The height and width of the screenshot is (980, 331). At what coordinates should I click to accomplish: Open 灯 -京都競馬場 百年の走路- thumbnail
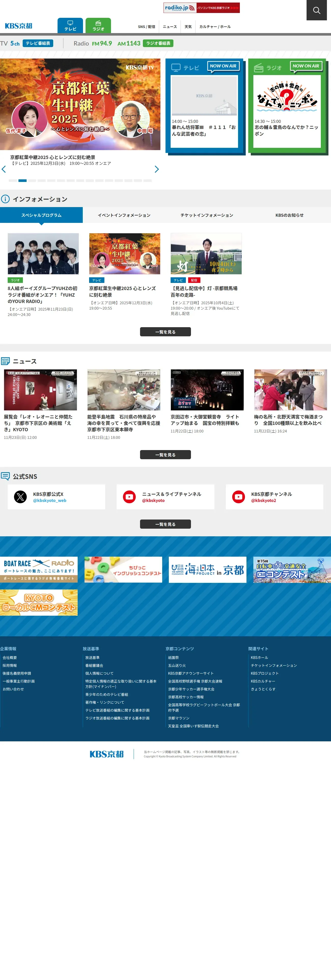[206, 254]
